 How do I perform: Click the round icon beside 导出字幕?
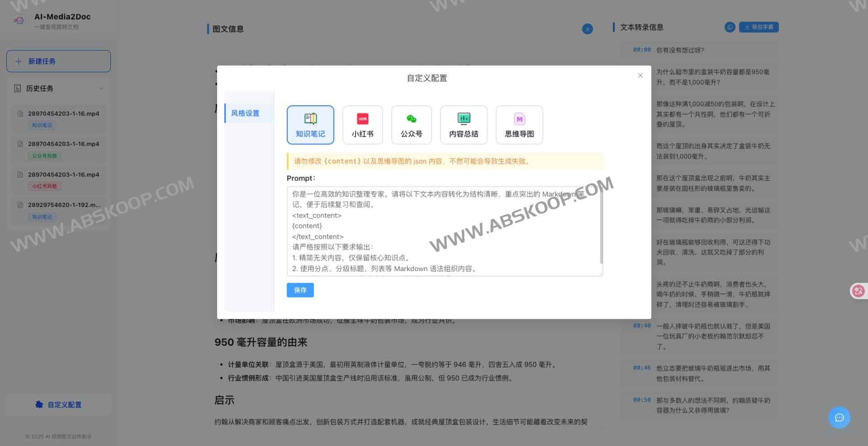click(730, 27)
